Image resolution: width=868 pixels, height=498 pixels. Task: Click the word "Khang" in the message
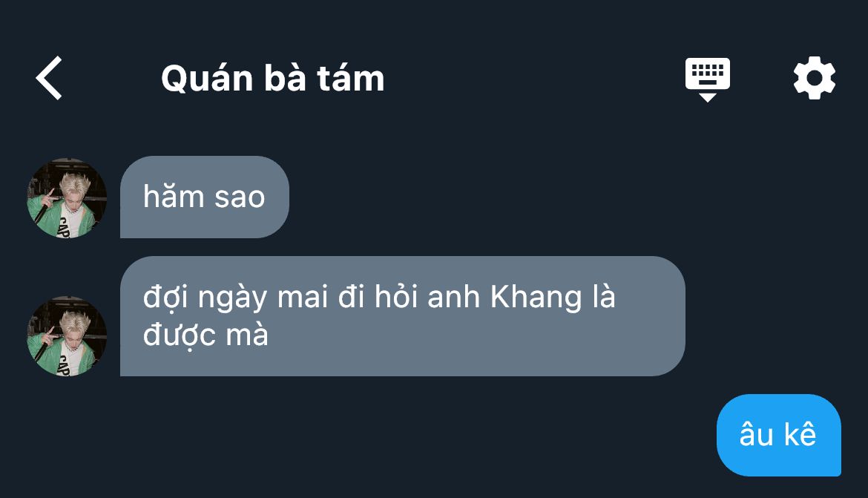tap(536, 298)
